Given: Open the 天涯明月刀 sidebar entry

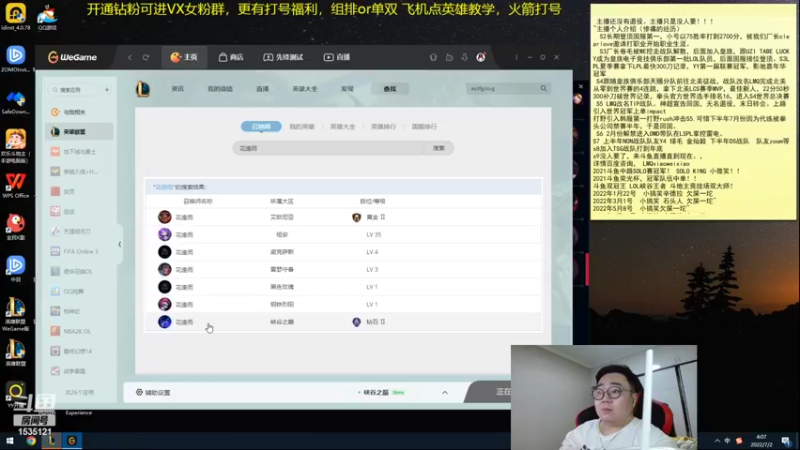Looking at the screenshot, I should [x=80, y=231].
